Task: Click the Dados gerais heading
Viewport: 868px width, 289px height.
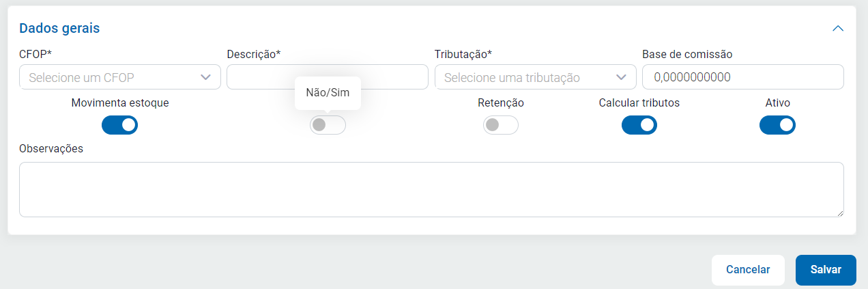Action: [x=59, y=28]
